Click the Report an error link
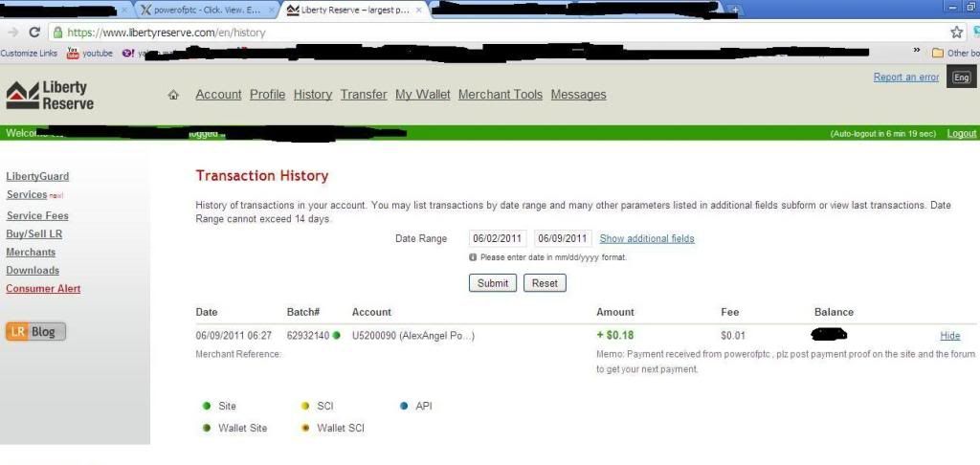980x465 pixels. [x=906, y=77]
